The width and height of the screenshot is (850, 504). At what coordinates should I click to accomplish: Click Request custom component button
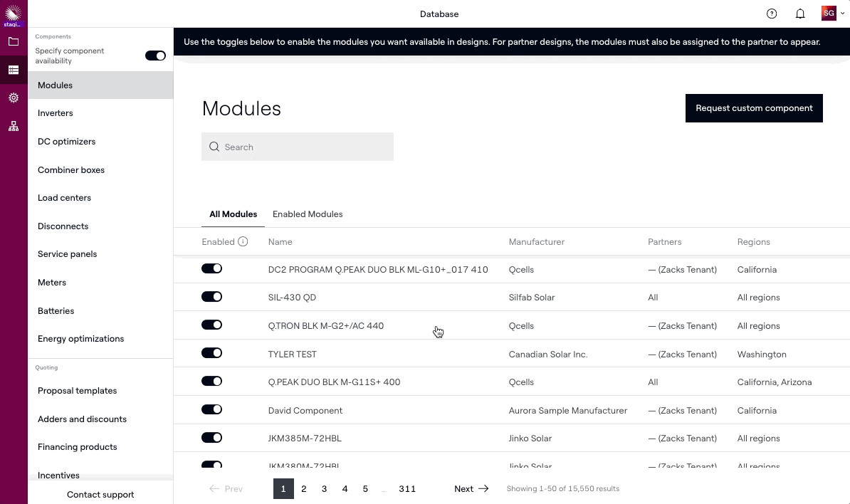click(x=754, y=108)
